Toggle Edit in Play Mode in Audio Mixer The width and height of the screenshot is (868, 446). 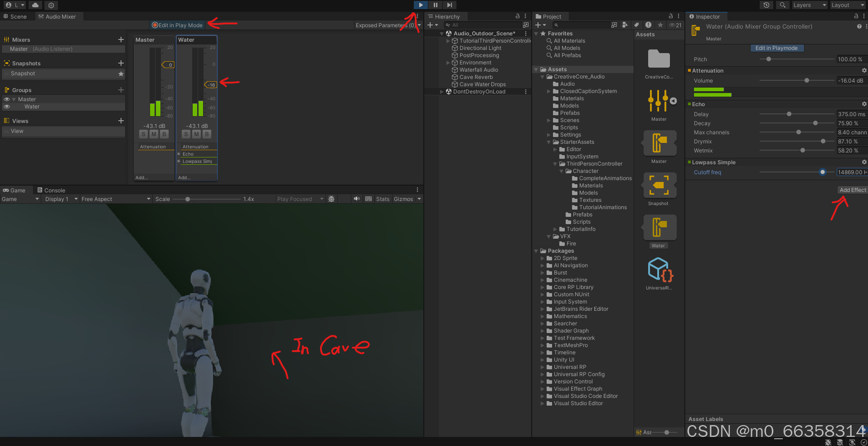pyautogui.click(x=177, y=25)
